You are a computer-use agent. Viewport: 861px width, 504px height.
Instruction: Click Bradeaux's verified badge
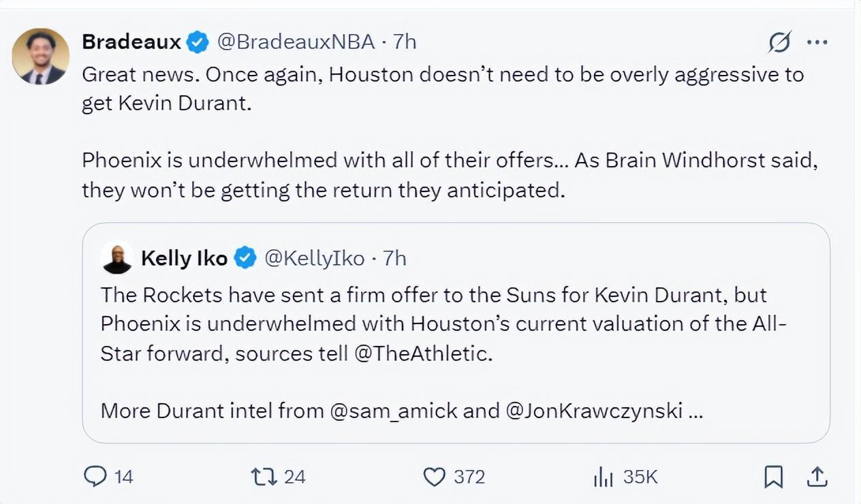(x=198, y=42)
